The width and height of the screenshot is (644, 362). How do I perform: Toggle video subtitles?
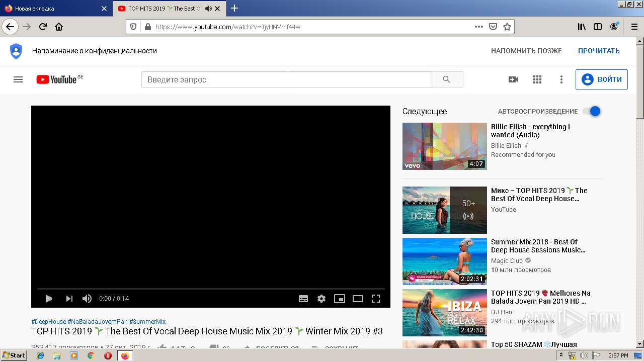click(x=303, y=299)
